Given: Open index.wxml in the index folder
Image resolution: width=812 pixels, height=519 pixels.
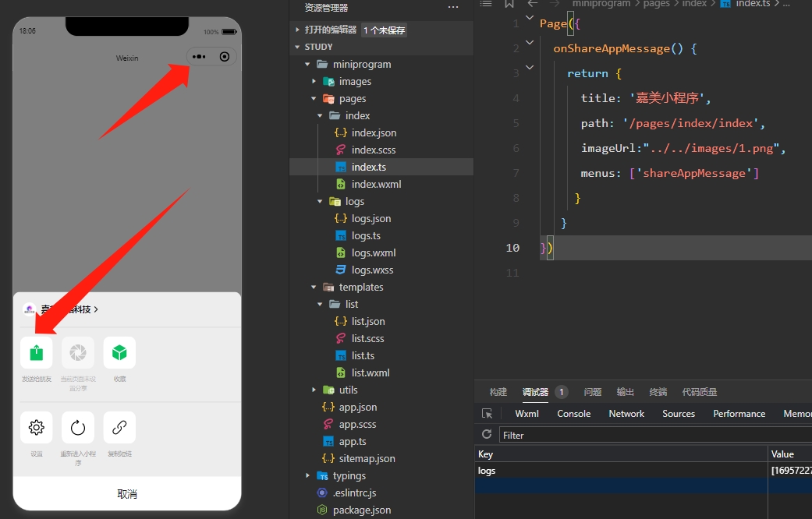Looking at the screenshot, I should coord(376,185).
